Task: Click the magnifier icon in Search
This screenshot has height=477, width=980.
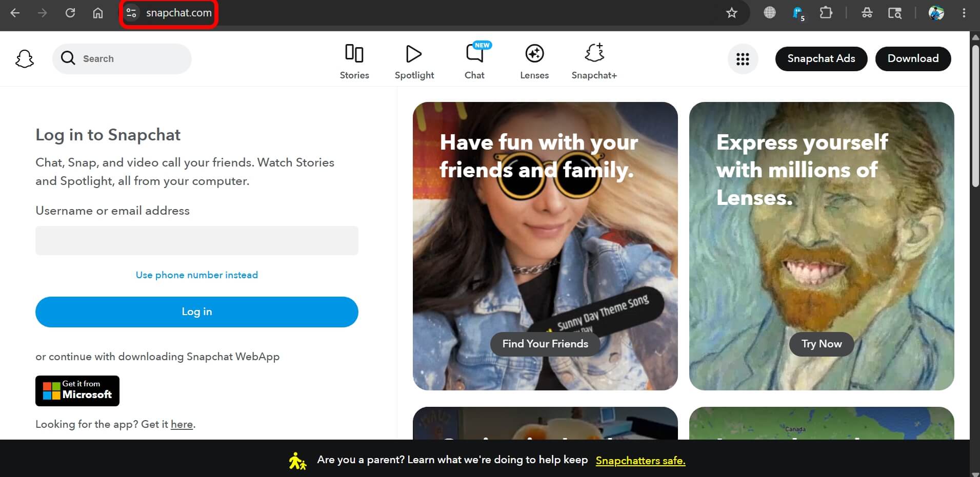Action: (x=68, y=58)
